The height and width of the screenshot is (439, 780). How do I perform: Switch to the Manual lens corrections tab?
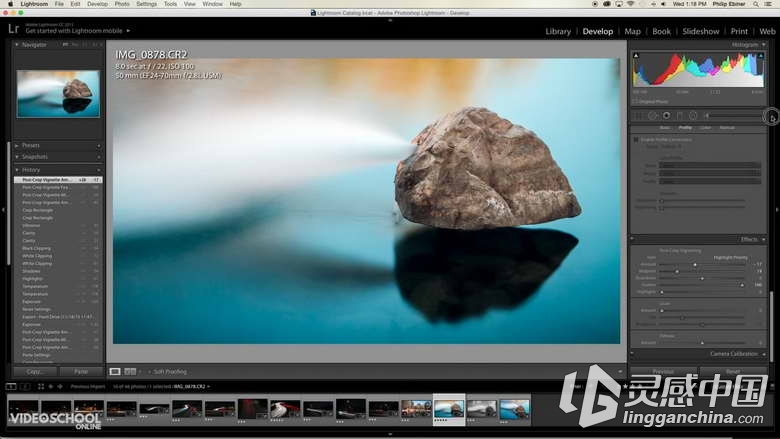pyautogui.click(x=727, y=128)
